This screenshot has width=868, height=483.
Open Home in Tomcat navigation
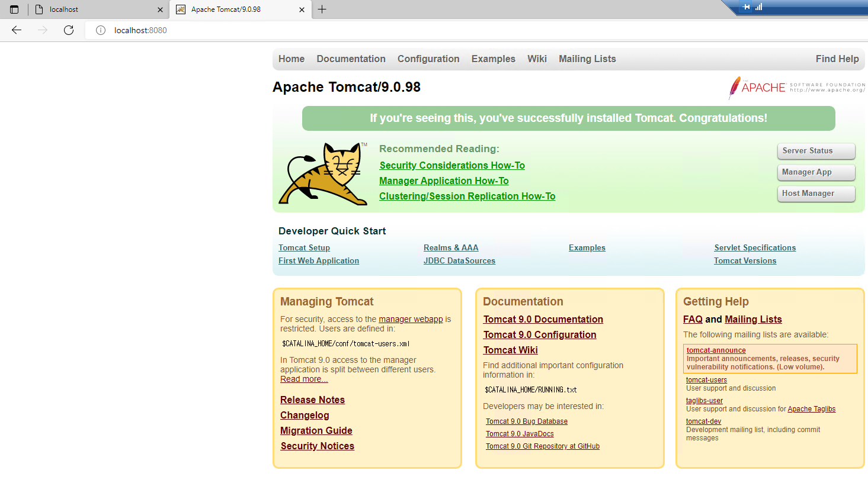292,59
